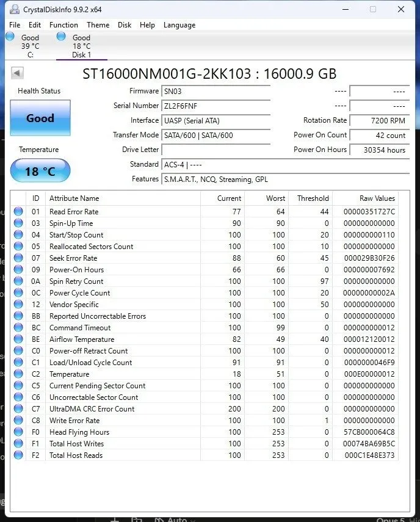
Task: Click the Threshold column header
Action: point(310,198)
